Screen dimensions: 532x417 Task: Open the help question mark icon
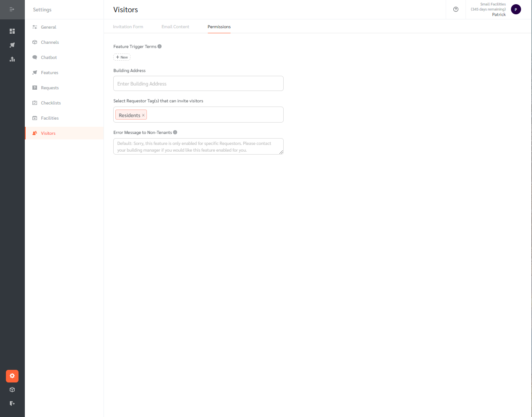pyautogui.click(x=455, y=9)
